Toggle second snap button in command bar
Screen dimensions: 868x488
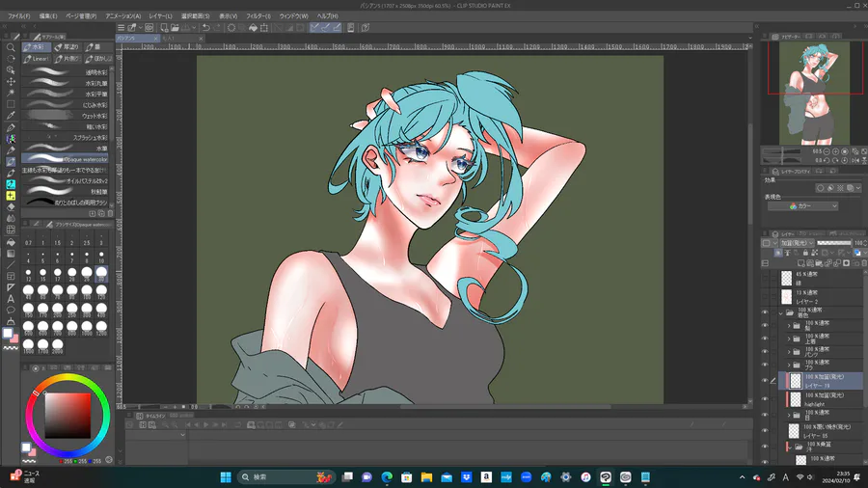tap(326, 28)
